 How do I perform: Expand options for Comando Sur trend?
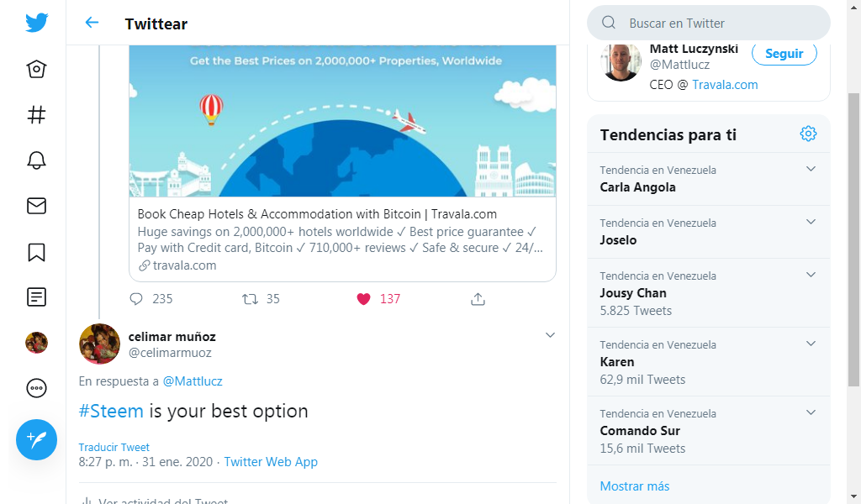click(811, 412)
